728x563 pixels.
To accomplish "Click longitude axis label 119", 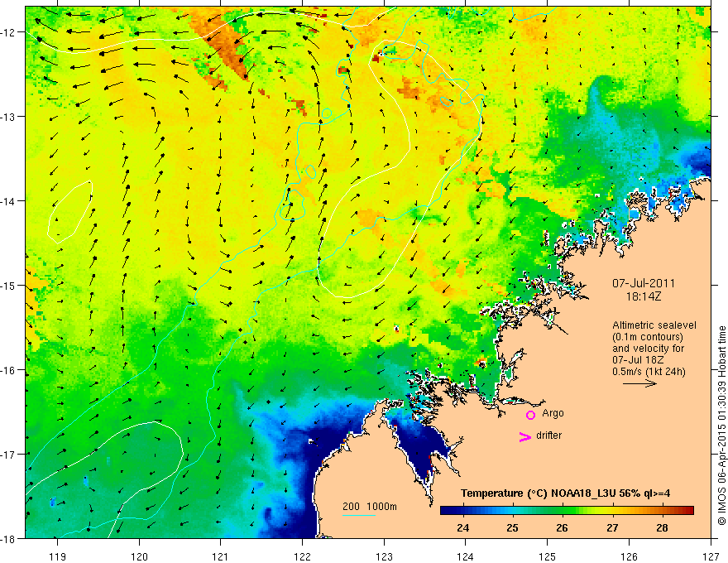I will (58, 556).
